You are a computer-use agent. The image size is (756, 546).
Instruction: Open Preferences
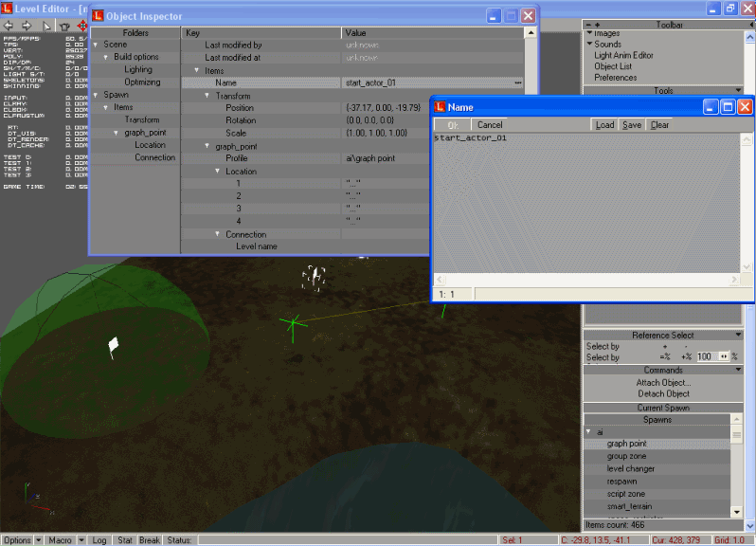(615, 78)
